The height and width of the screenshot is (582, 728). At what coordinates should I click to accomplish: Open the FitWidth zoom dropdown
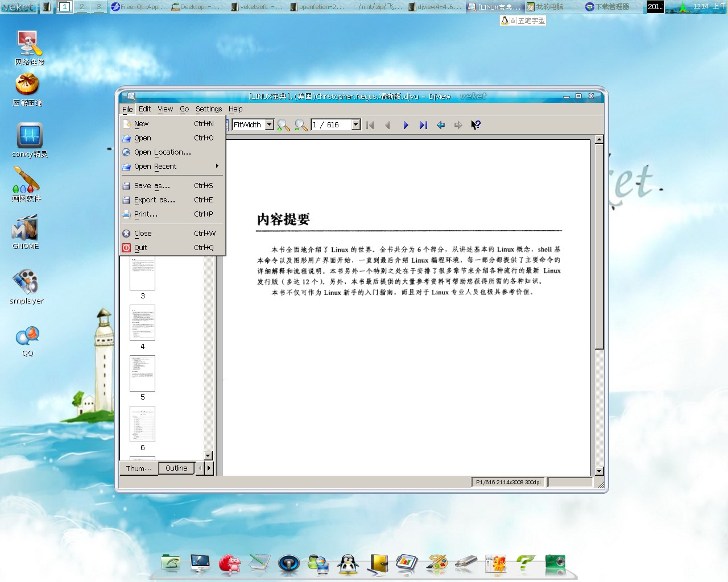269,125
